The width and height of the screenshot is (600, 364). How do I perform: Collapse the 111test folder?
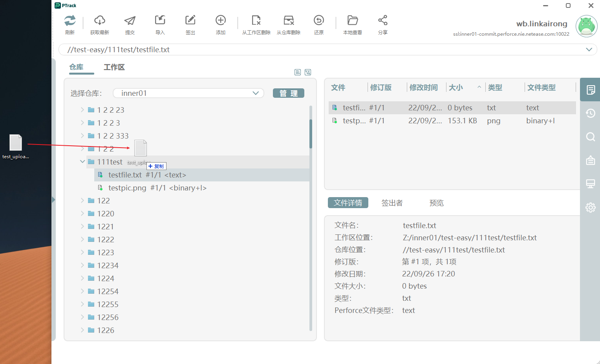[82, 161]
